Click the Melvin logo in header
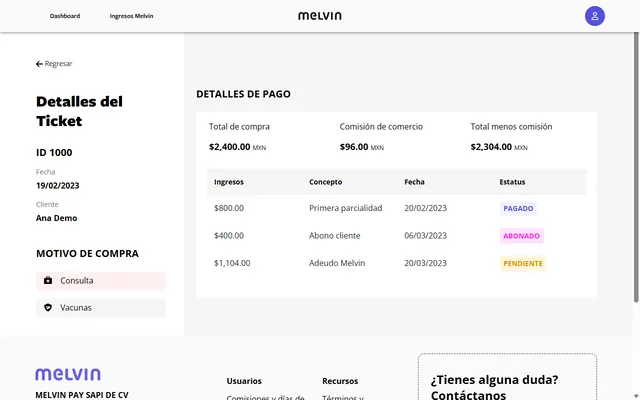Screen dimensions: 640x400 (x=320, y=16)
